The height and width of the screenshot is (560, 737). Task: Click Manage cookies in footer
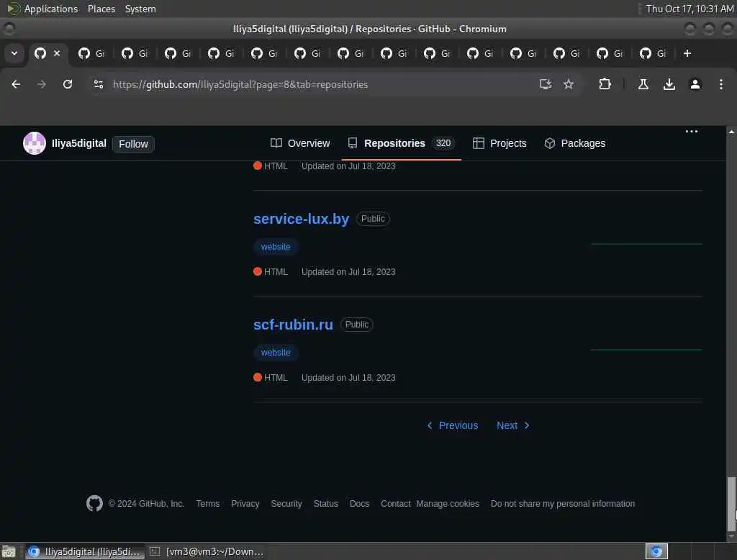tap(448, 504)
